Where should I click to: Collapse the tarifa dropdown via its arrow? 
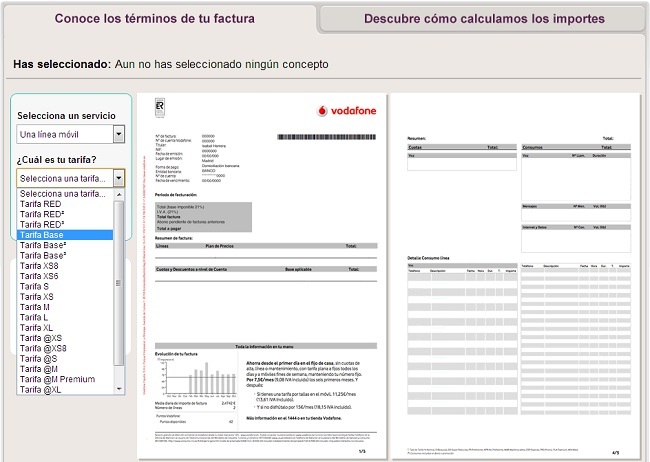pyautogui.click(x=119, y=178)
